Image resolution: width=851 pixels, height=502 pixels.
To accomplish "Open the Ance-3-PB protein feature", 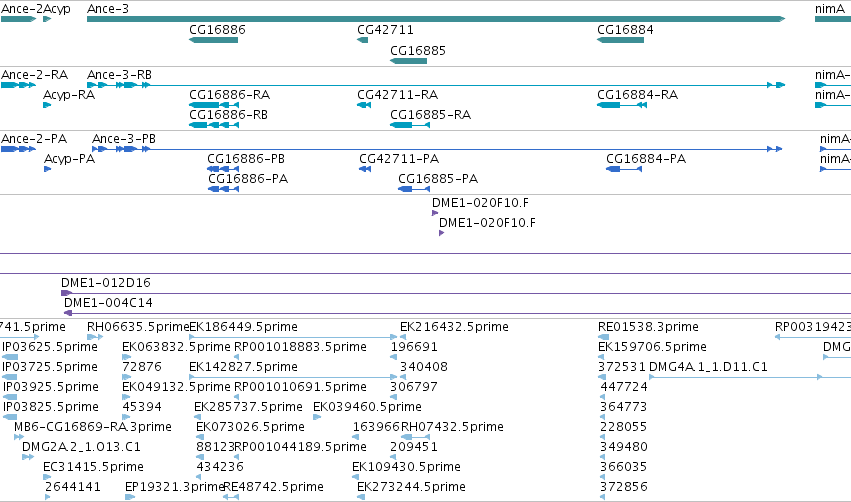I will pos(437,149).
